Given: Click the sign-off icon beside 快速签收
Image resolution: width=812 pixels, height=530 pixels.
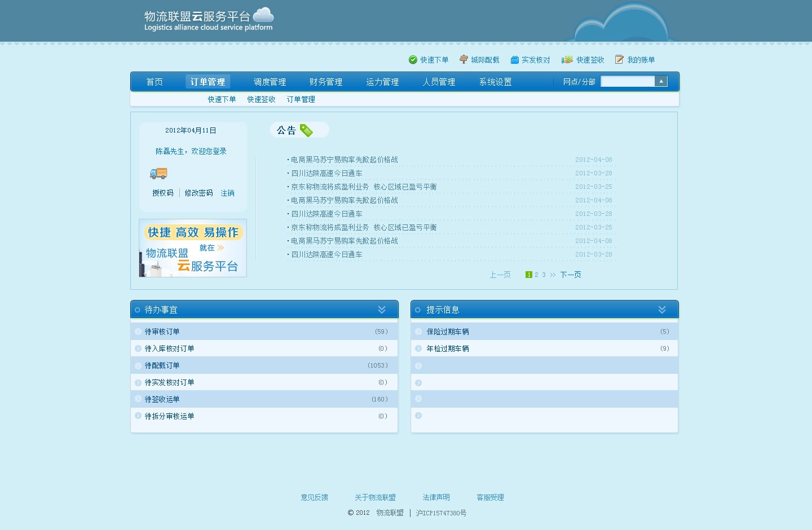Looking at the screenshot, I should 567,60.
